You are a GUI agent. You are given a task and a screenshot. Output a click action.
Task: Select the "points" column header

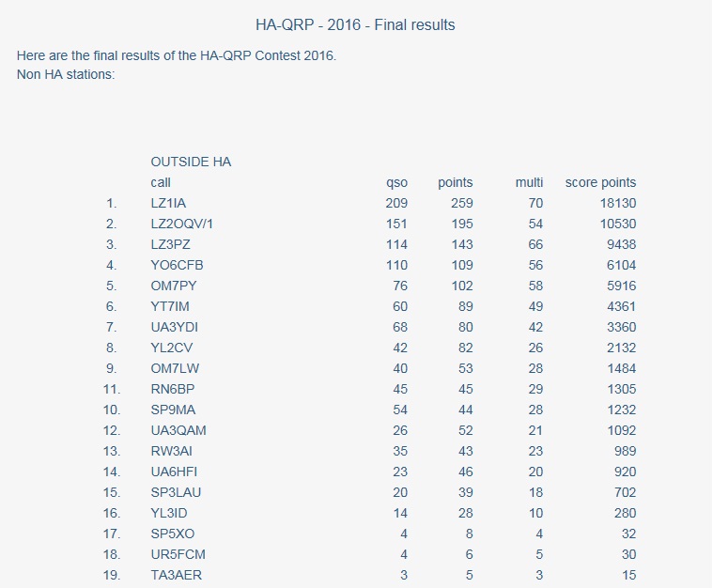(x=456, y=182)
